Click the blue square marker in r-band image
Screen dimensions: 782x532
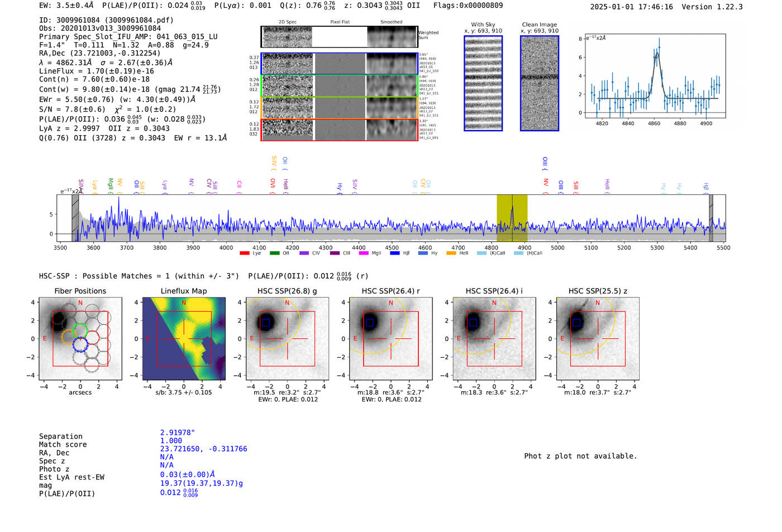[x=370, y=323]
